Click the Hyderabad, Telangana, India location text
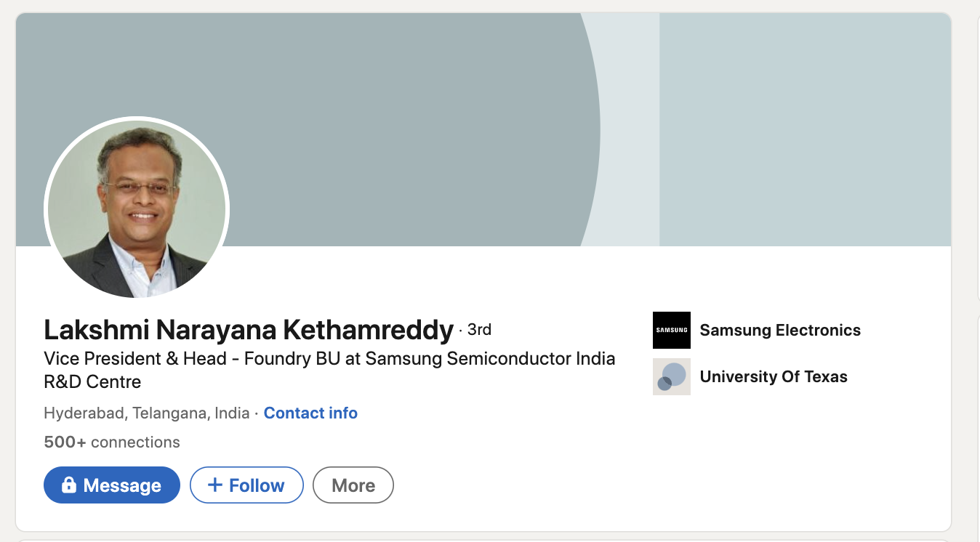Screen dimensions: 980x542 147,413
